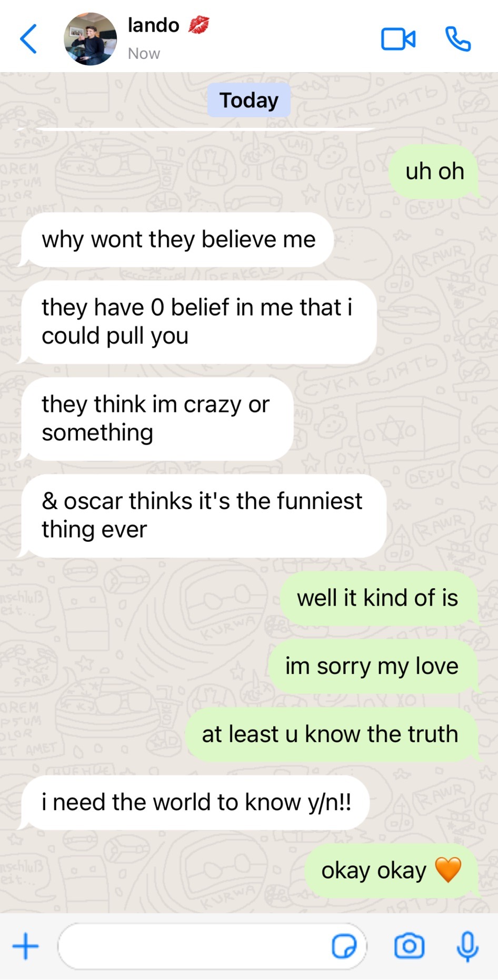498x980 pixels.
Task: Open the plus attachment menu
Action: point(26,946)
